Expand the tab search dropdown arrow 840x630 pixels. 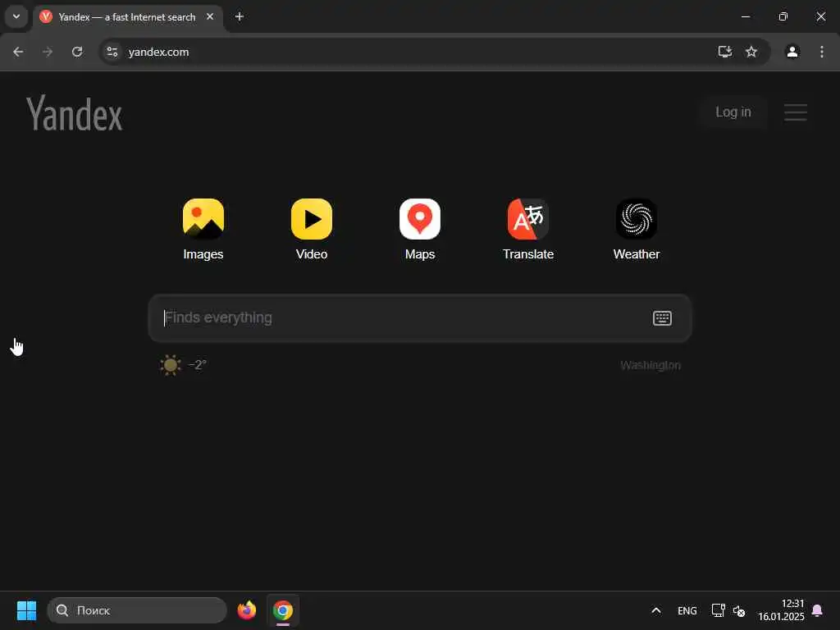(16, 16)
